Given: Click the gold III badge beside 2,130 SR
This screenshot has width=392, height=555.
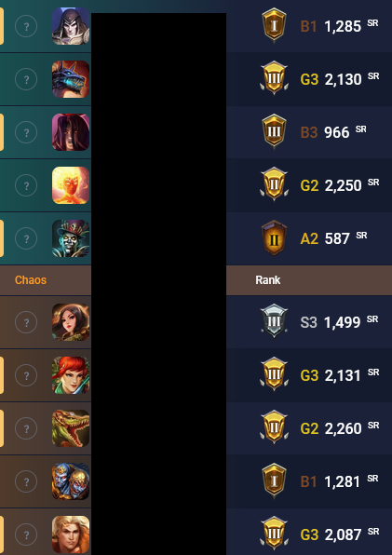Looking at the screenshot, I should point(274,78).
